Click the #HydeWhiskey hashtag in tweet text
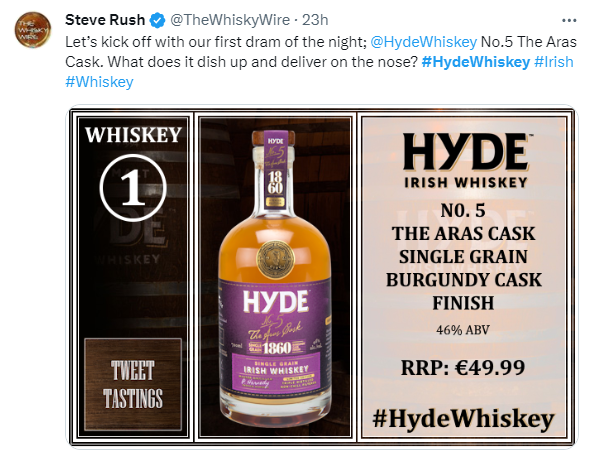591x457 pixels. click(476, 62)
